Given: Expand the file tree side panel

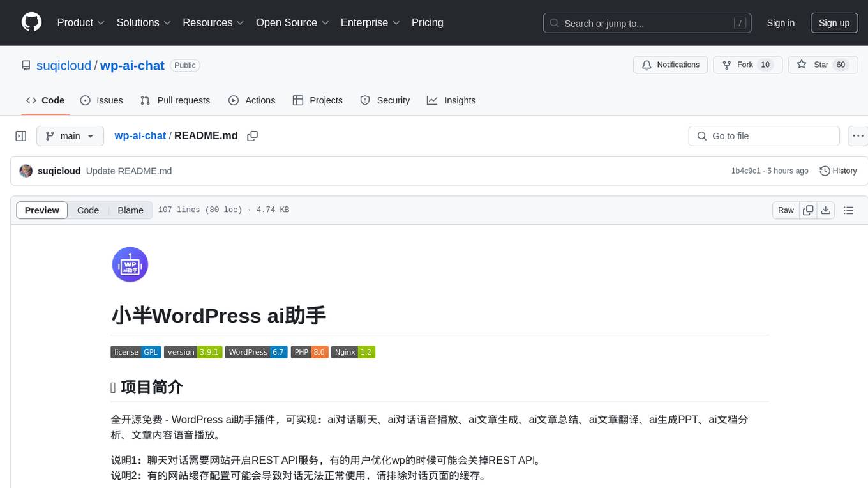Looking at the screenshot, I should [21, 136].
